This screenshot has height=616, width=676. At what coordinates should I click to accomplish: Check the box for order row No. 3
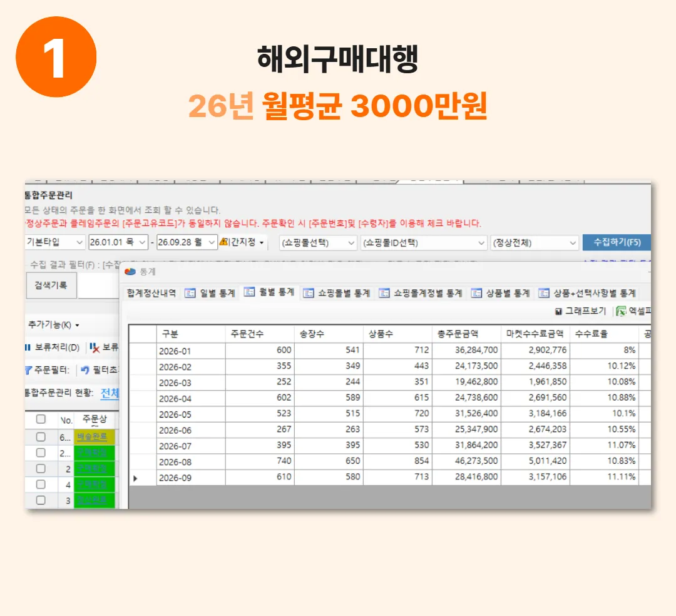[x=41, y=500]
